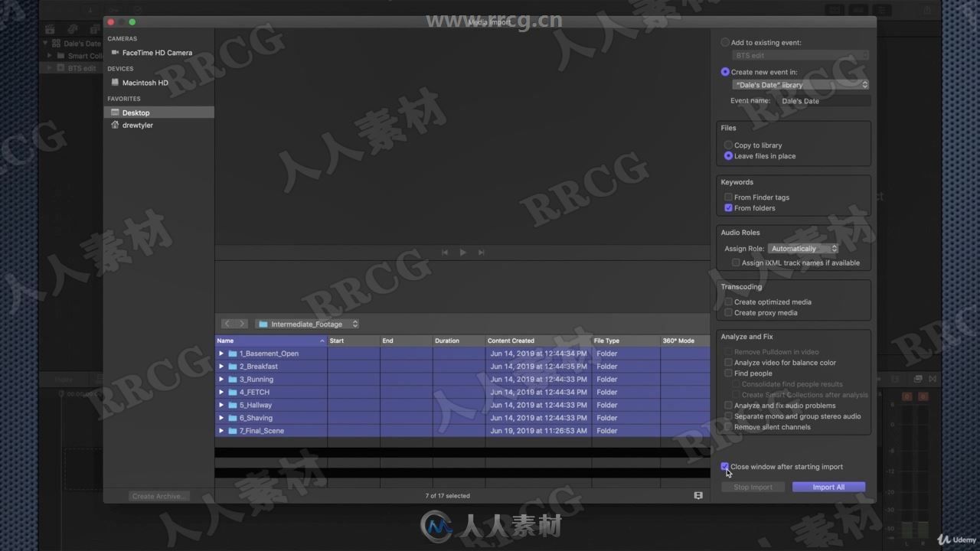The image size is (980, 551).
Task: Expand the 7_Final_Scene folder
Action: (x=221, y=431)
